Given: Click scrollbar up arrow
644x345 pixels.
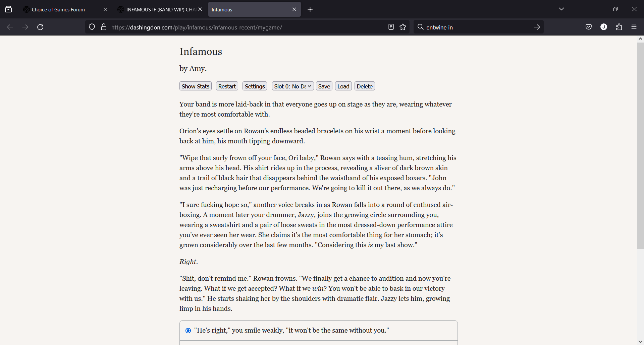Looking at the screenshot, I should pyautogui.click(x=640, y=39).
